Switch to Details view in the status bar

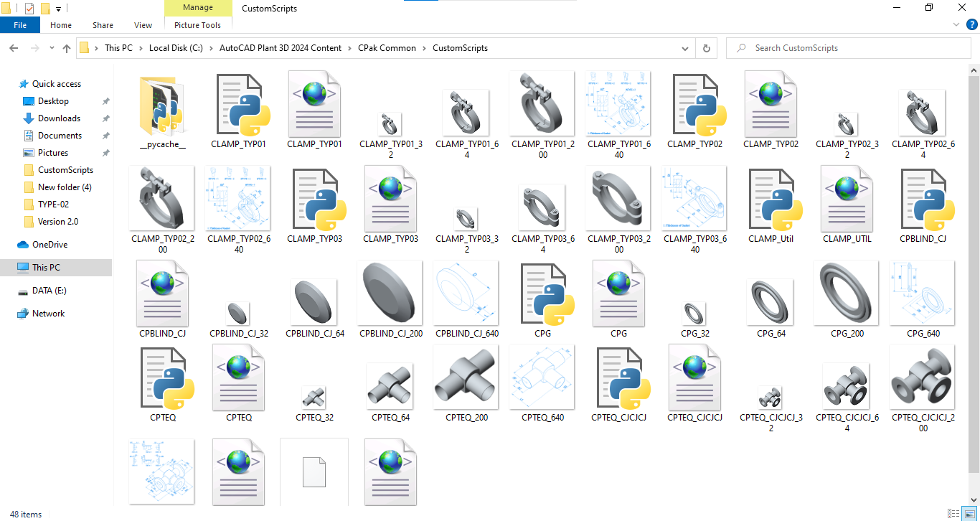point(953,514)
